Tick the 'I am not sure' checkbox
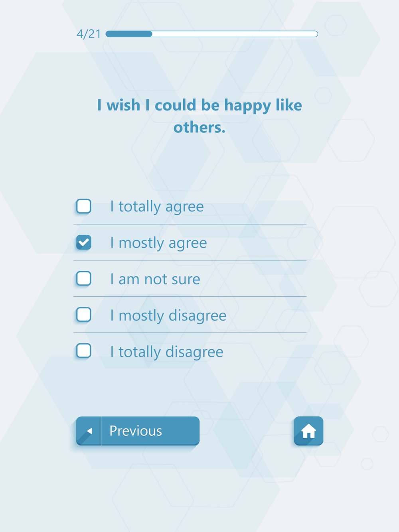 [x=84, y=278]
